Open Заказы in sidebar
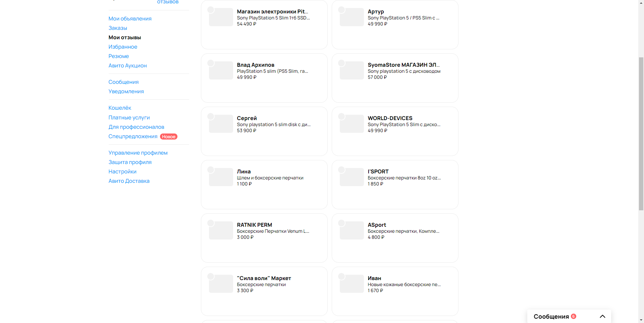Image resolution: width=644 pixels, height=323 pixels. [118, 28]
